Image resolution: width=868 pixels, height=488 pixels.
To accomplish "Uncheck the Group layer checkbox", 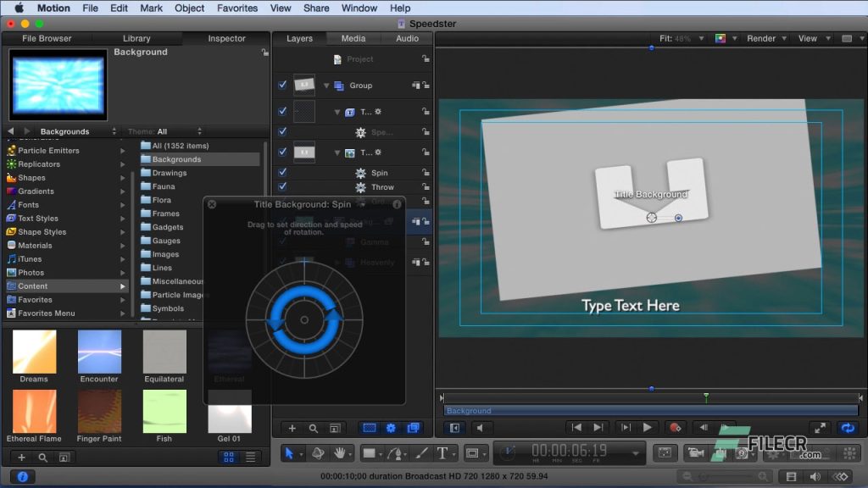I will [282, 86].
